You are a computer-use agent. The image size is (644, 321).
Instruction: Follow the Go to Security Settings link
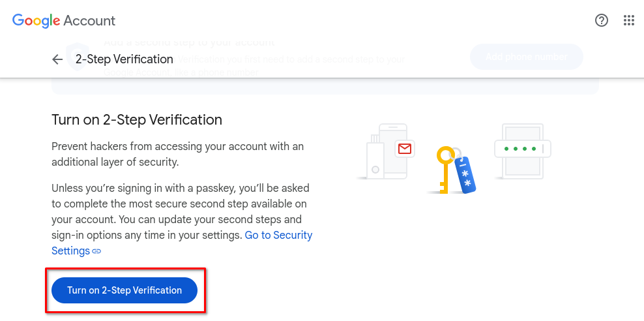(x=182, y=243)
